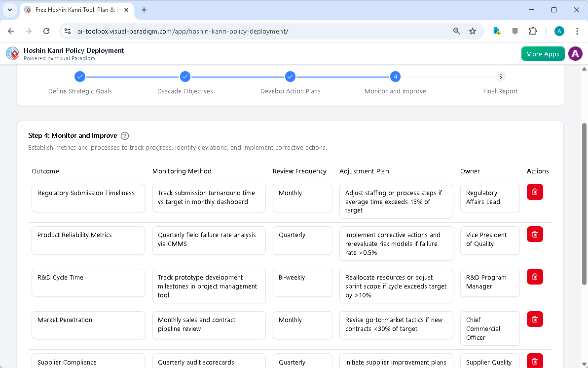Jump ahead to the Final Report step
The width and height of the screenshot is (588, 368).
coord(500,77)
